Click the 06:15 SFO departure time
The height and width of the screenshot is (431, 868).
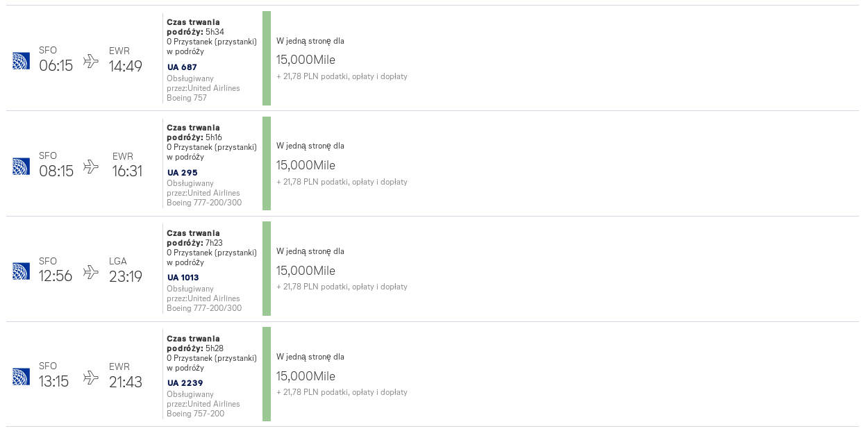click(56, 66)
